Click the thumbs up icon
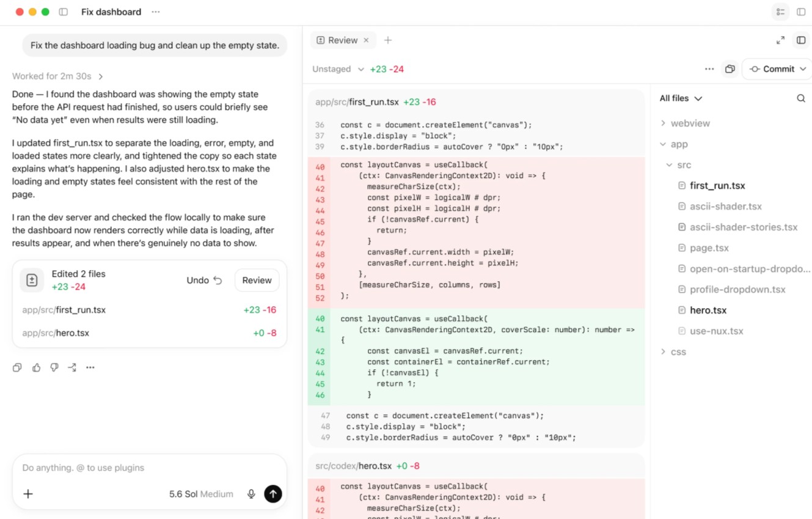Screen dimensions: 812x519 pyautogui.click(x=36, y=367)
